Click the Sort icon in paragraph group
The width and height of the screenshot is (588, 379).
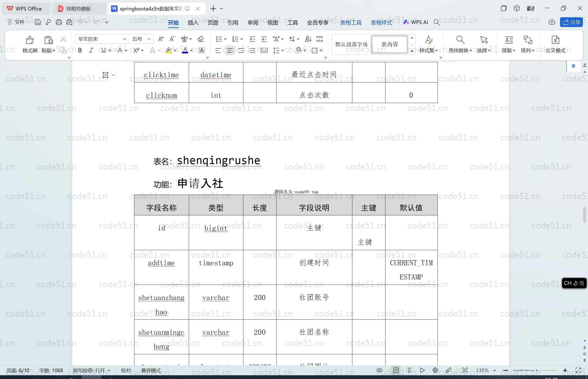[308, 39]
